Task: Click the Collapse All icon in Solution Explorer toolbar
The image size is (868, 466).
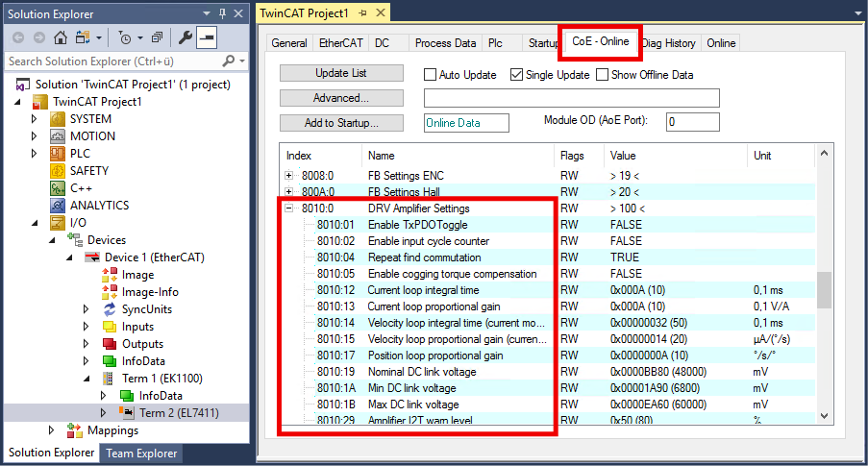Action: pos(158,37)
